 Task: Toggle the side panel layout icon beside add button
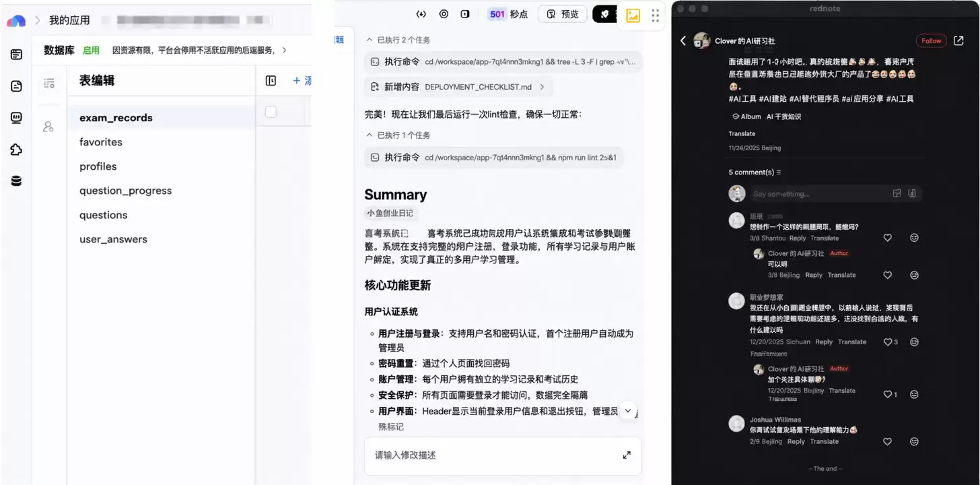pos(271,81)
